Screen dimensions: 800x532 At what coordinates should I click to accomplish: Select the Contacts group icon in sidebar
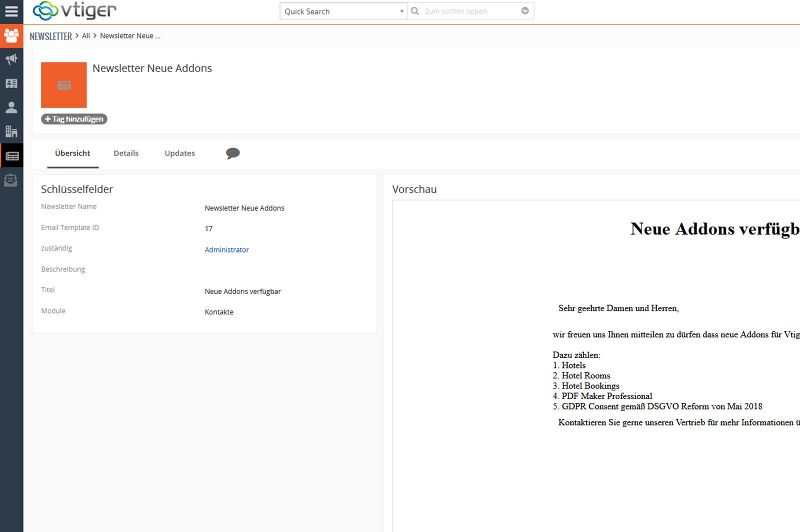tap(11, 35)
